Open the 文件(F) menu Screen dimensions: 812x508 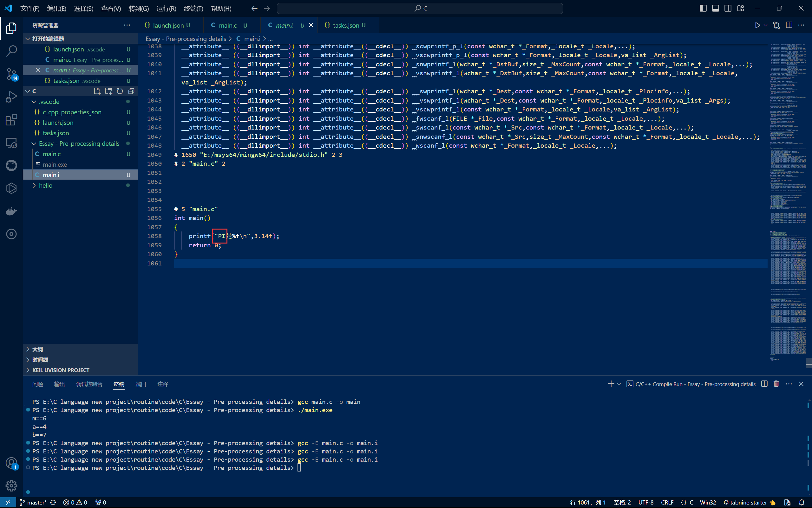click(30, 8)
